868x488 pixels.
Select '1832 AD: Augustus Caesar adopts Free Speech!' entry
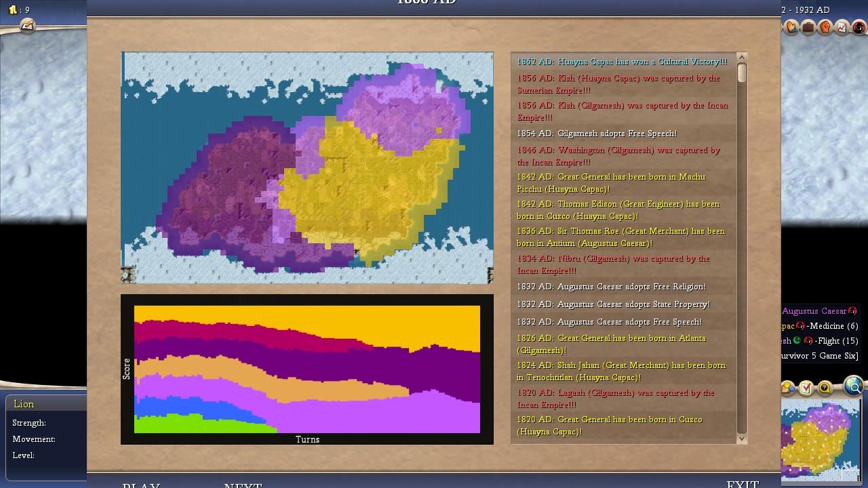click(x=623, y=322)
